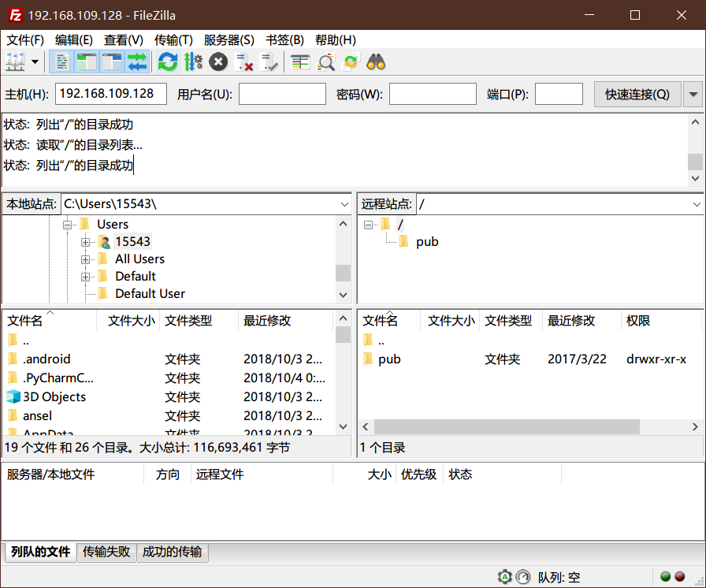Refresh file and folder lists
This screenshot has height=588, width=706.
coord(168,62)
